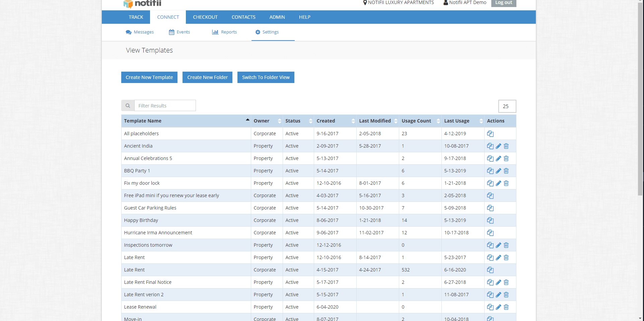Image resolution: width=644 pixels, height=321 pixels.
Task: Switch to the Reports sub-tab
Action: click(224, 32)
